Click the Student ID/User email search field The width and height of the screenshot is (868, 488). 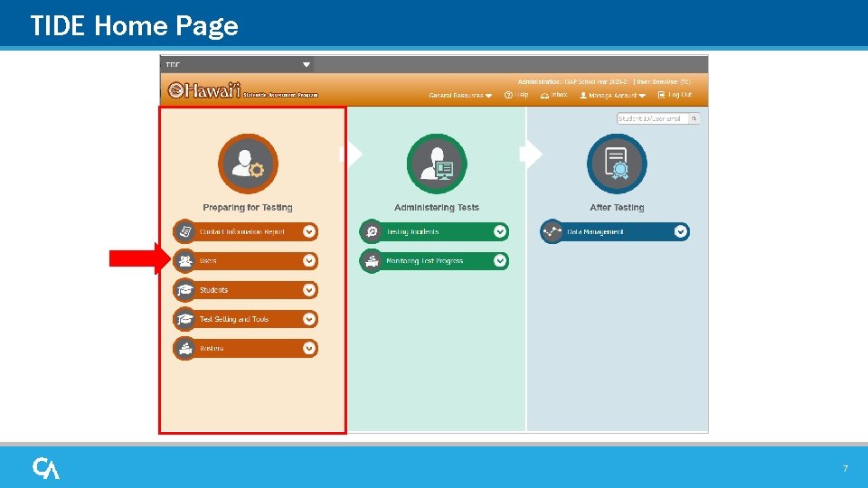(653, 118)
